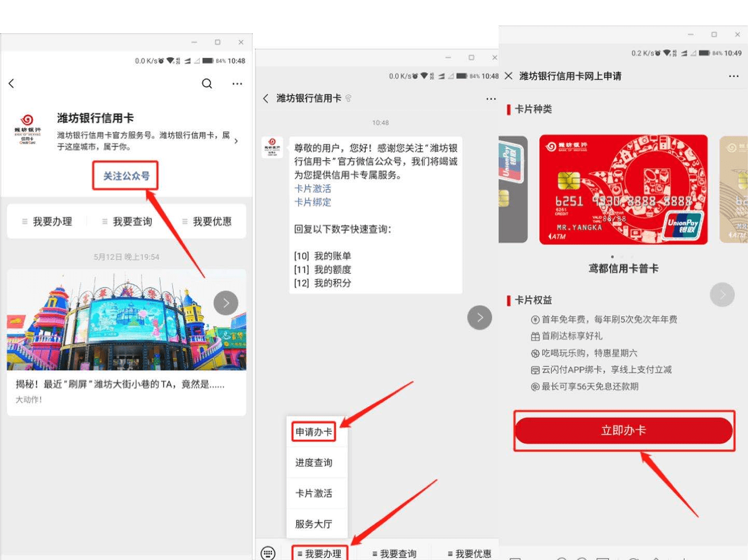Tap the 关注公众号 button

coord(125,176)
